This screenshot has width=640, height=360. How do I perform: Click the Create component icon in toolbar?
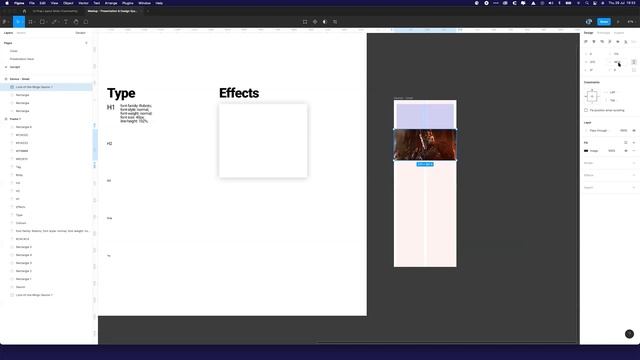pos(315,22)
